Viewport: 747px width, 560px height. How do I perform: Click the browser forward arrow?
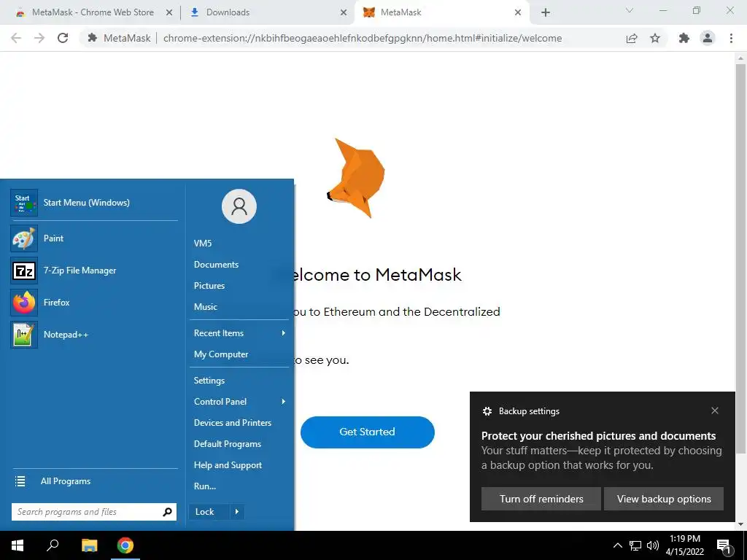pos(39,38)
